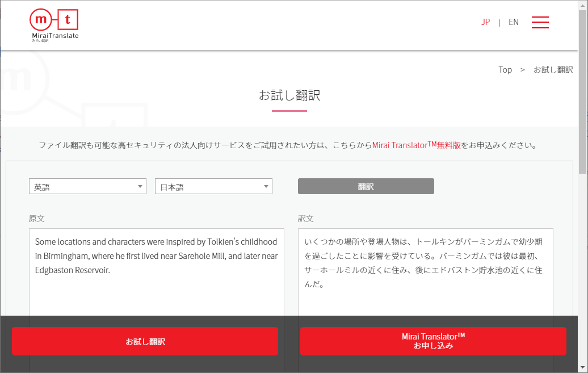
Task: Expand the 日本語 target language dropdown
Action: tap(213, 186)
